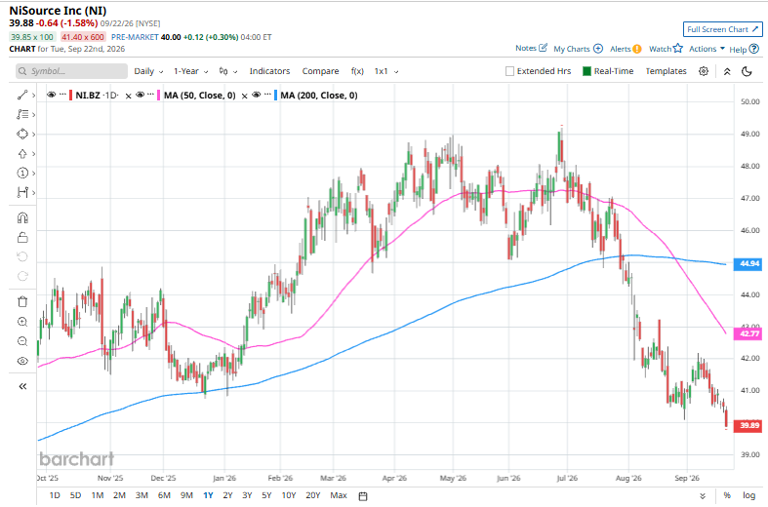The height and width of the screenshot is (507, 768).
Task: Select the 6M time range
Action: pos(164,495)
